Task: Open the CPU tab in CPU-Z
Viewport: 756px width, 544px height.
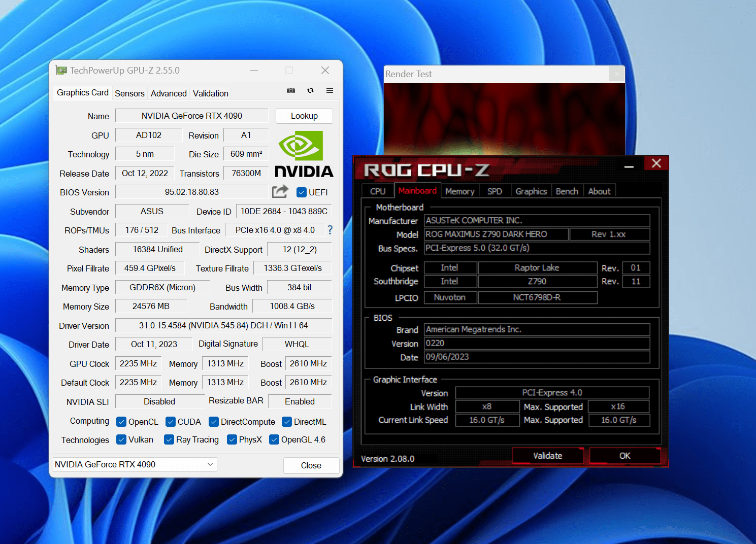Action: (x=378, y=191)
